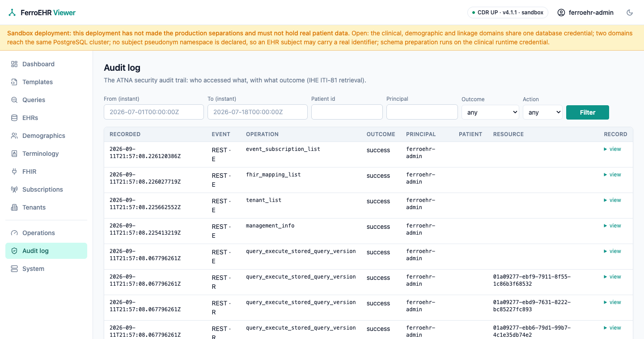The width and height of the screenshot is (644, 339).
Task: Open the Operations page
Action: pyautogui.click(x=46, y=233)
